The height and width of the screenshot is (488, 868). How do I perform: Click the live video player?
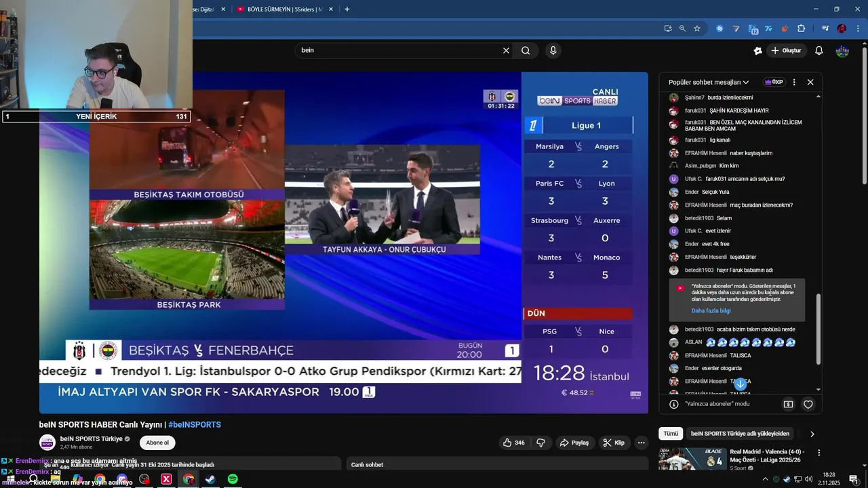pos(344,243)
